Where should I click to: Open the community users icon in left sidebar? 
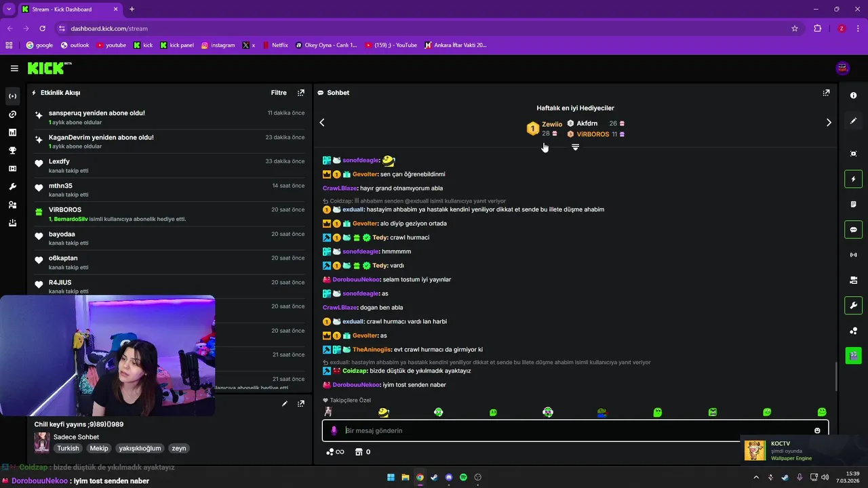(x=12, y=205)
